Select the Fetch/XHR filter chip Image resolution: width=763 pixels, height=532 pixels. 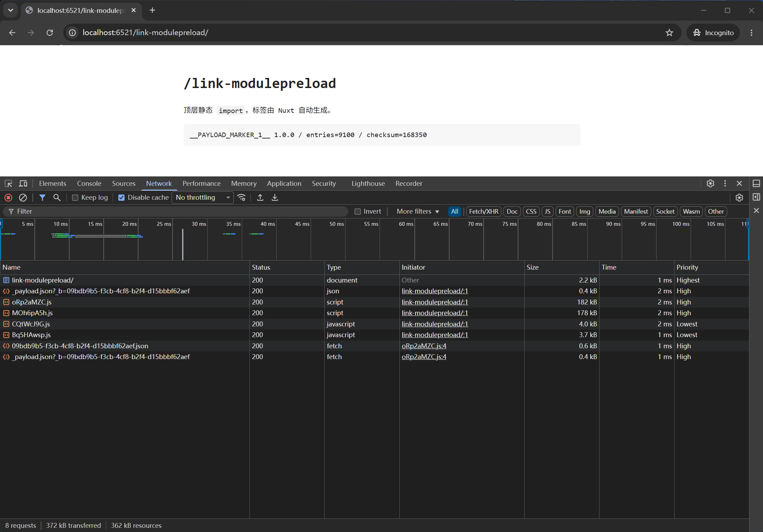coord(483,212)
